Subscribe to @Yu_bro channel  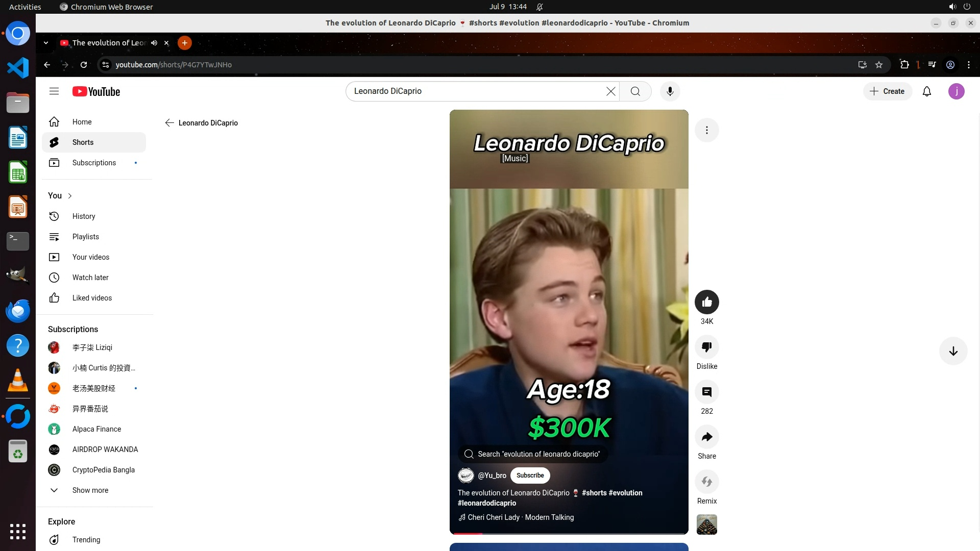pos(530,475)
